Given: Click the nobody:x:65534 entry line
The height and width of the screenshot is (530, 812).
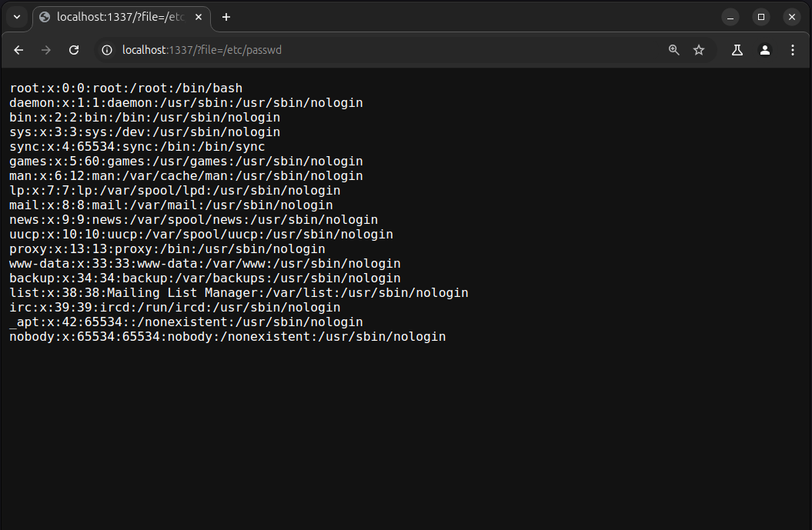Looking at the screenshot, I should 227,337.
